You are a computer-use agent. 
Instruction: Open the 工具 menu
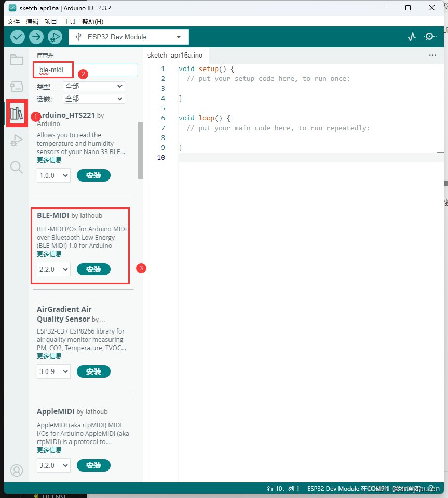pos(69,22)
